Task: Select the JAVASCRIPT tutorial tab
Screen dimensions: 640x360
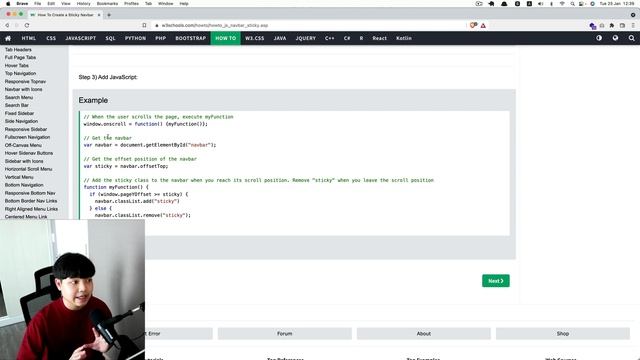Action: 80,38
